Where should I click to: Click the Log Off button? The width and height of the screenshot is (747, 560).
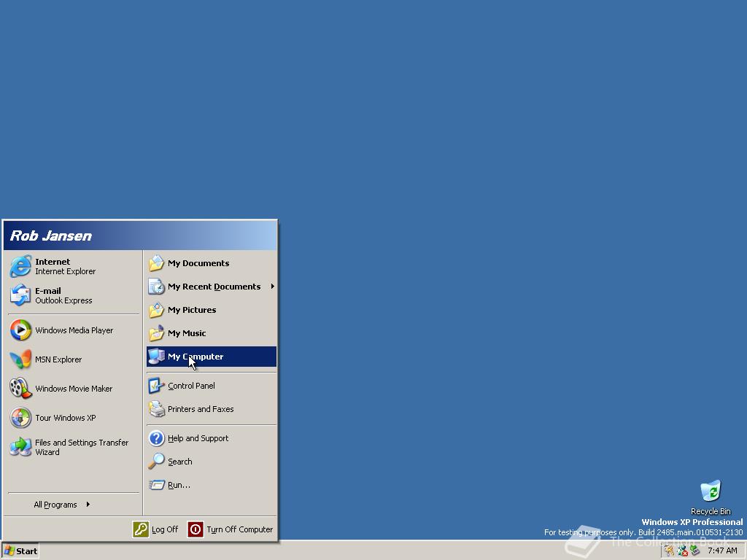point(155,529)
